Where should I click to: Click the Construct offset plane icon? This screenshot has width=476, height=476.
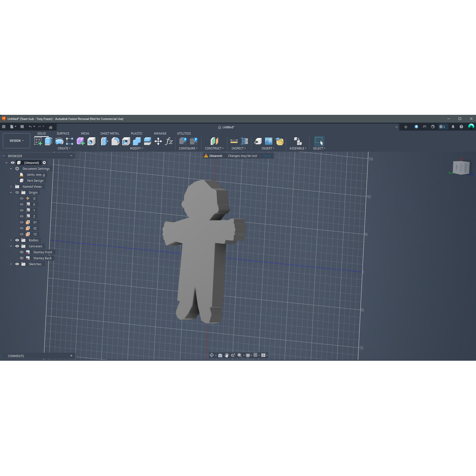point(214,141)
